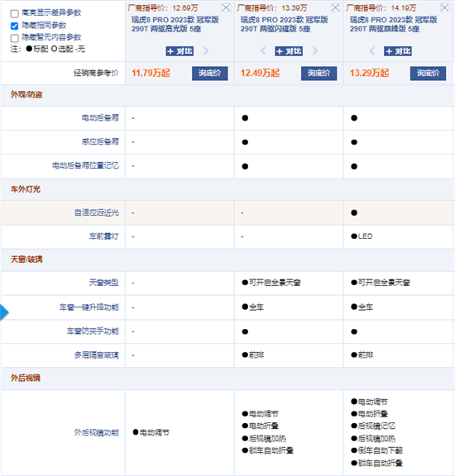Viewport: 455px width, 476px height.
Task: Select the 天窗/玻璃 section header
Action: [x=26, y=259]
